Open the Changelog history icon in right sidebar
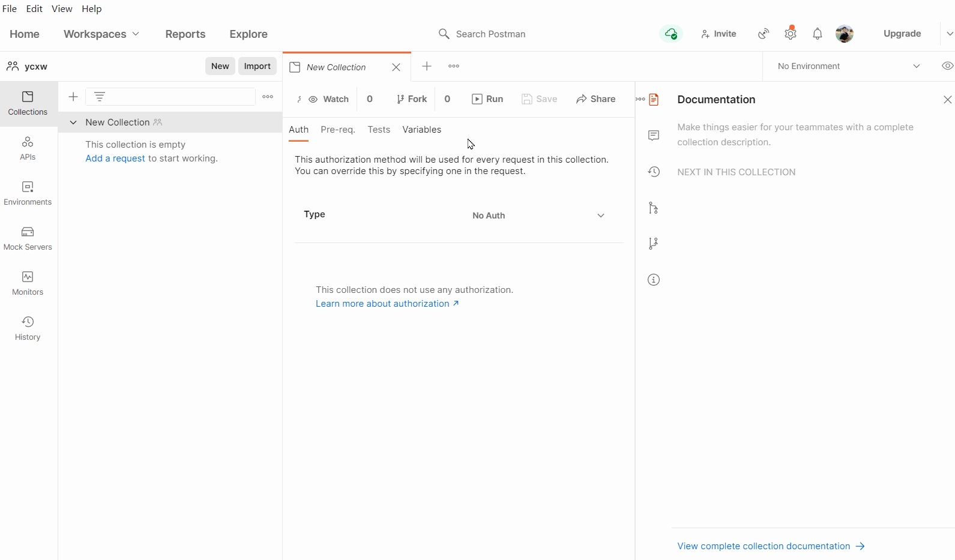955x560 pixels. (x=654, y=172)
